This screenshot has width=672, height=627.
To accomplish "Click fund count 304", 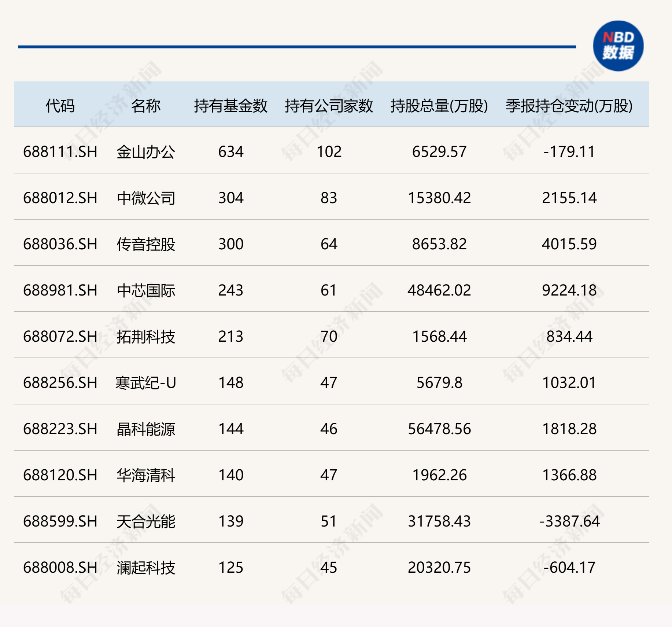I will tap(231, 198).
